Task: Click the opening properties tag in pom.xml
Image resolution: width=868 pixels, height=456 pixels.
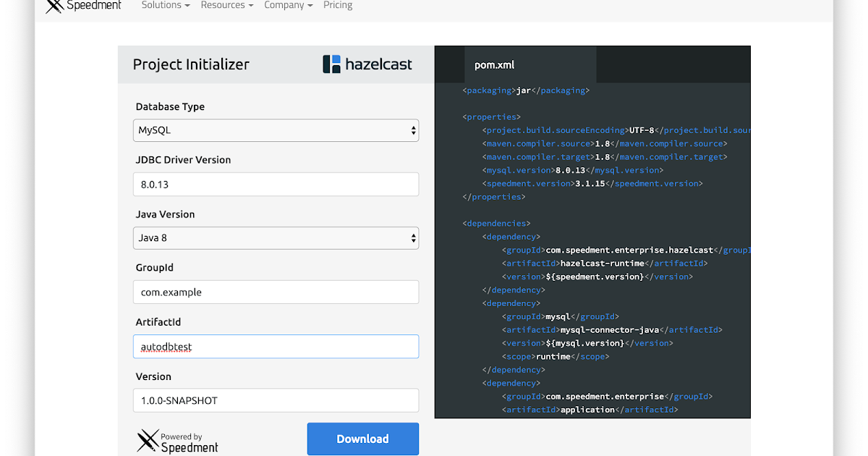Action: coord(491,117)
